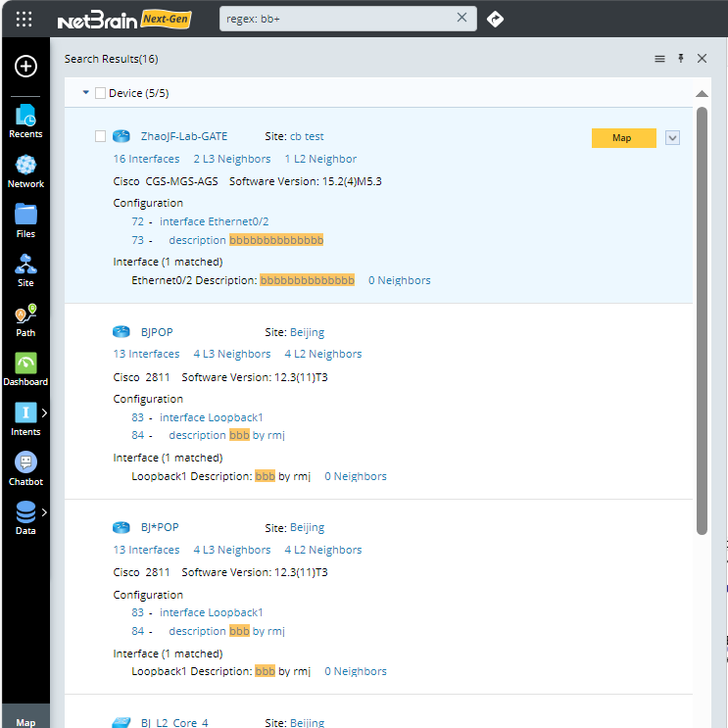Viewport: 728px width, 728px height.
Task: Open BJPOP's Beijing site link
Action: pos(307,332)
